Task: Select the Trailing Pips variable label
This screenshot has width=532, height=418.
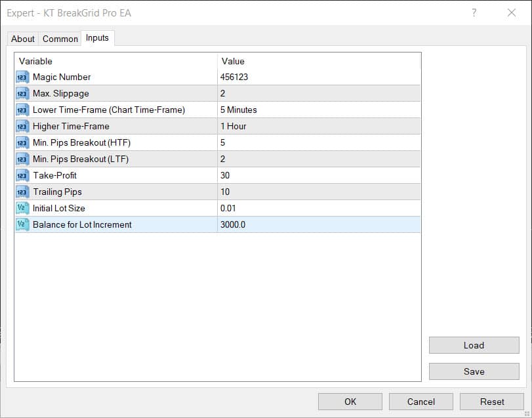Action: 57,192
